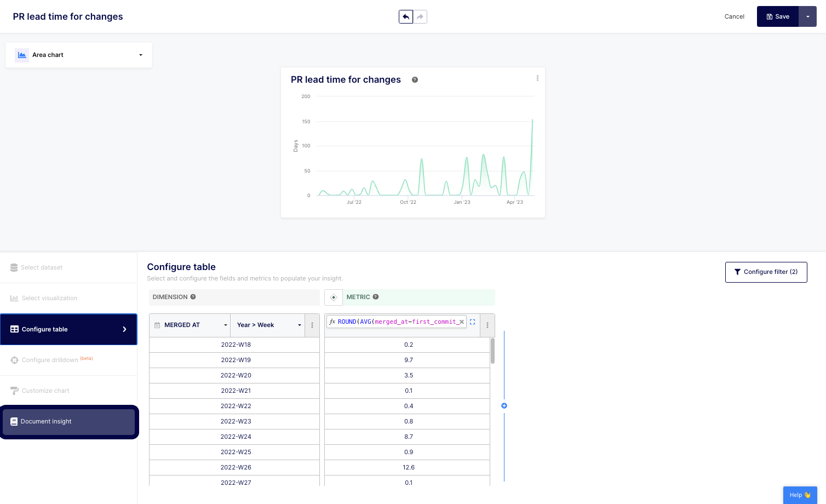Click the help icon beside chart title
This screenshot has height=504, width=826.
[415, 80]
